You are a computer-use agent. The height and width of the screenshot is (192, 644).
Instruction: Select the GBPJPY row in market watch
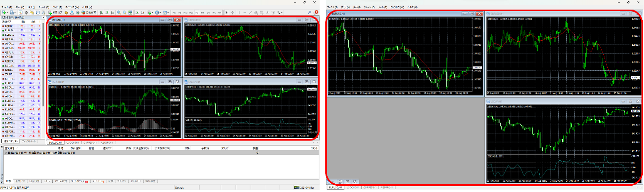[x=21, y=39]
